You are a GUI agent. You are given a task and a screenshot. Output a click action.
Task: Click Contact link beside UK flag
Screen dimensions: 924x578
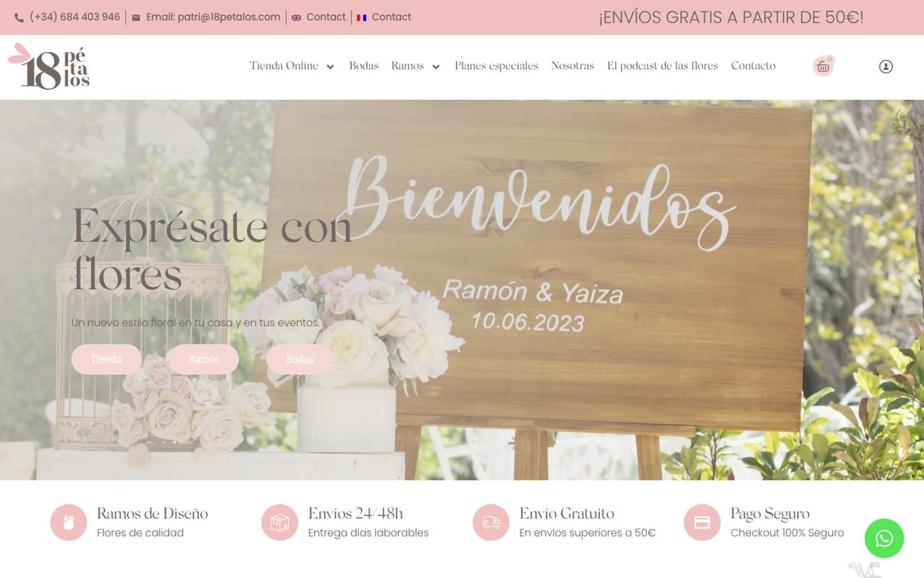pos(326,17)
